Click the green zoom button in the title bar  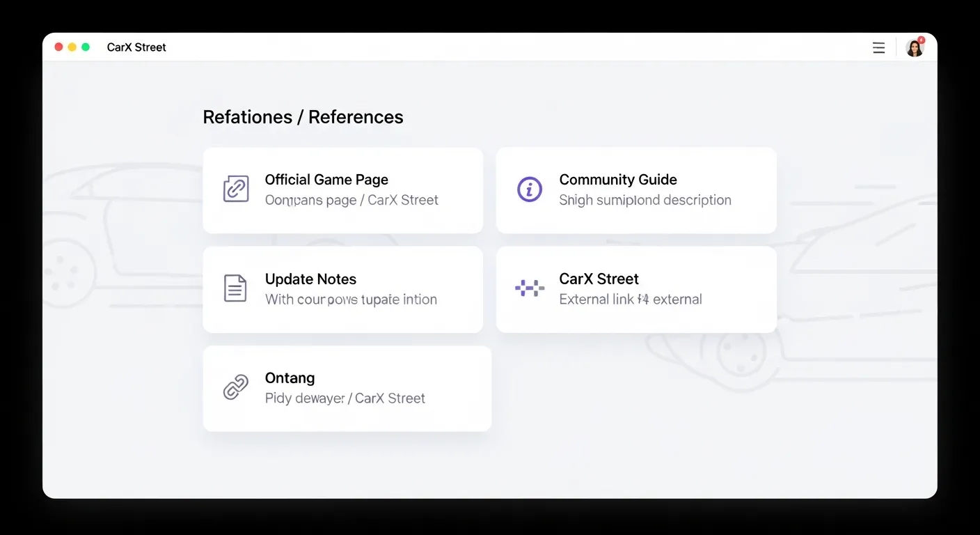(85, 46)
